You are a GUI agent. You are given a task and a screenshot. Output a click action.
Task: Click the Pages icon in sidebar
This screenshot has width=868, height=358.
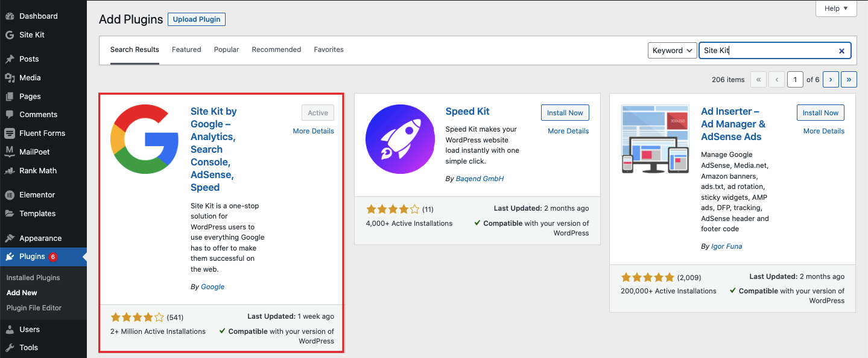coord(10,97)
